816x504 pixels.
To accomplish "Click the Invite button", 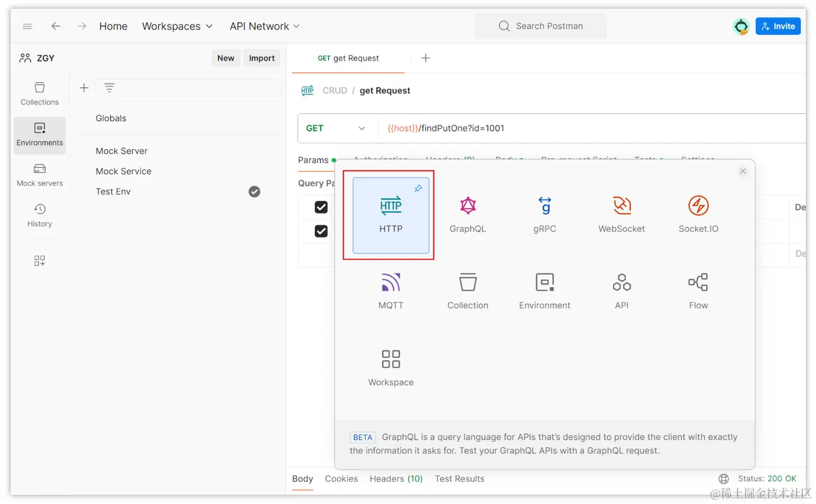I will (x=778, y=26).
